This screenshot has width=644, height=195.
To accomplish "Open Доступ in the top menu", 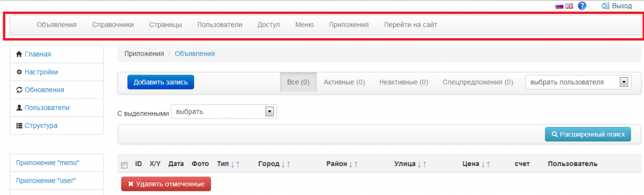I will 269,25.
